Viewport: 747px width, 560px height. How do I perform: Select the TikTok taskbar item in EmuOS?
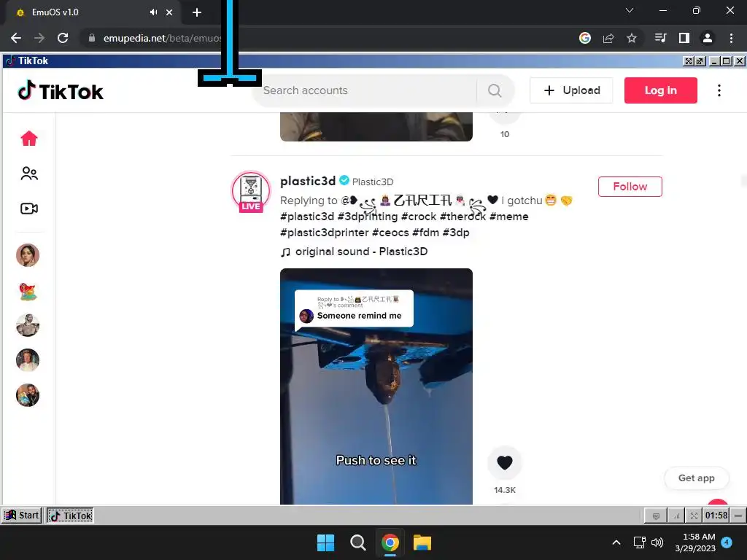point(70,516)
